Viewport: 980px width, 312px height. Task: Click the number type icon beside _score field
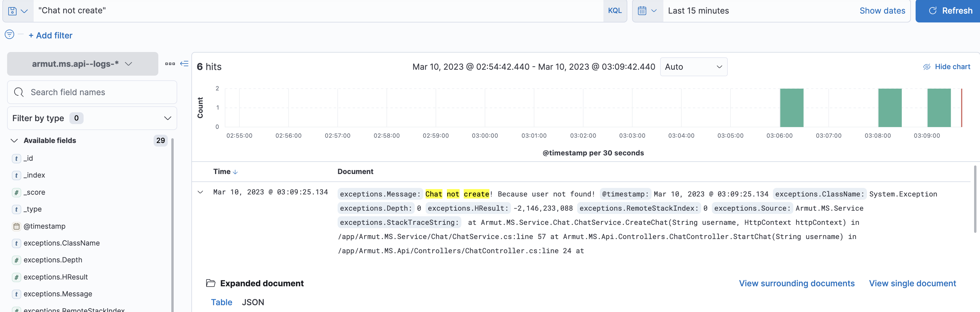pyautogui.click(x=16, y=192)
